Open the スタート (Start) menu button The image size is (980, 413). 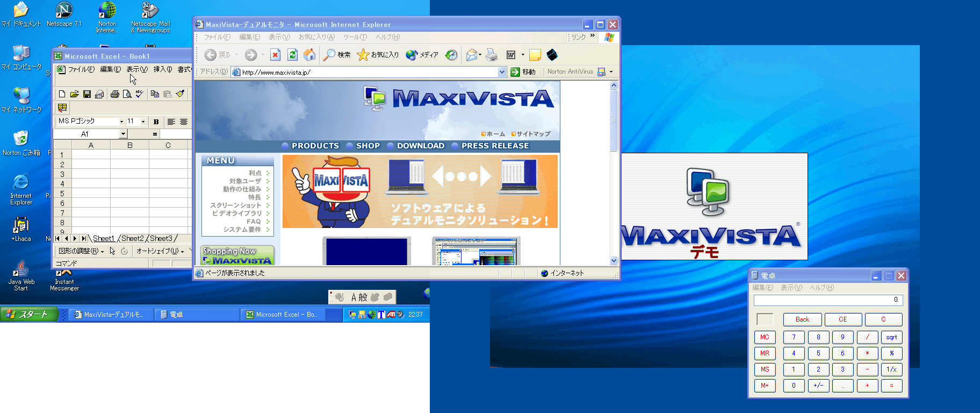(28, 314)
